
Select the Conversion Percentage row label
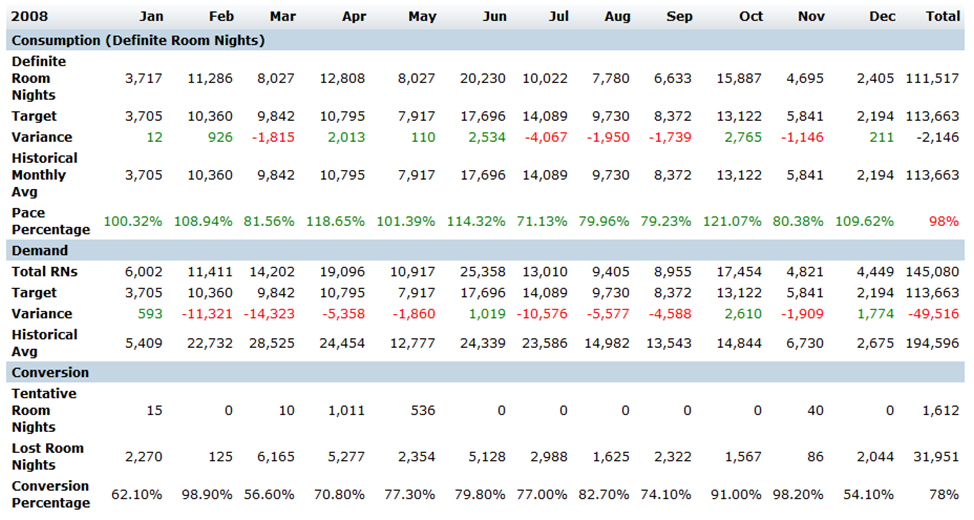coord(51,495)
